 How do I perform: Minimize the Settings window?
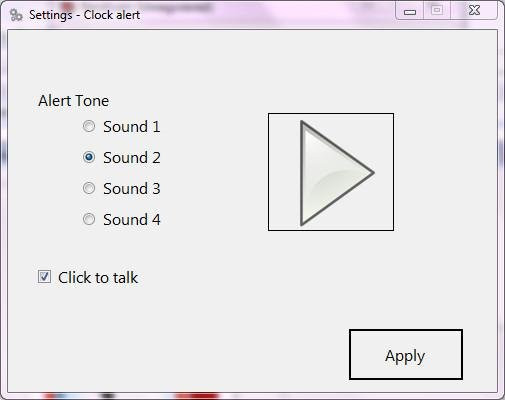pos(410,11)
